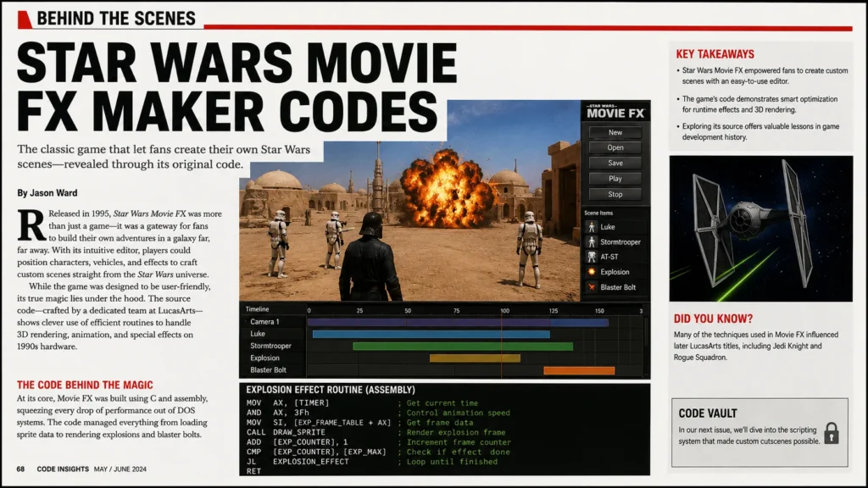This screenshot has width=868, height=488.
Task: Click the Explosion Effect Routine (Assembly) heading
Action: click(331, 390)
